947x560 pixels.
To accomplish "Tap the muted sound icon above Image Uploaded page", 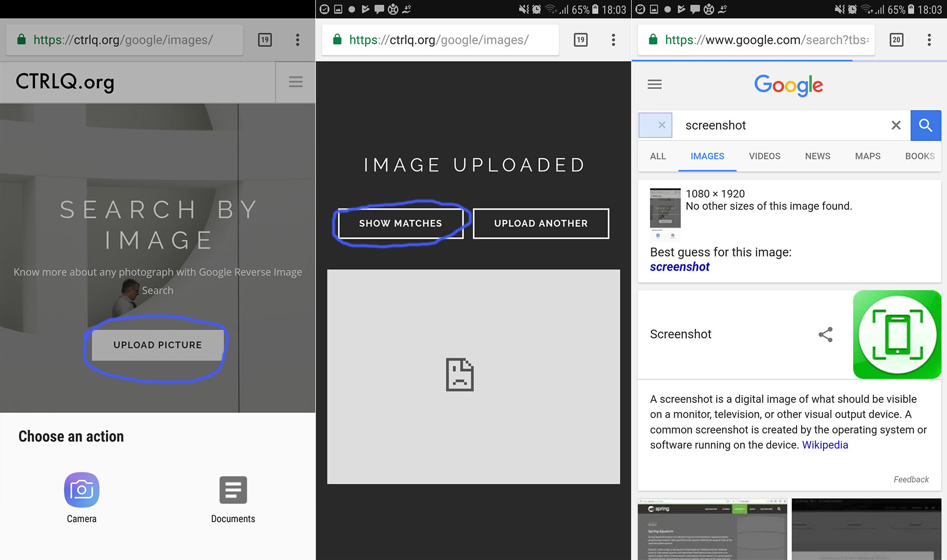I will pos(524,9).
